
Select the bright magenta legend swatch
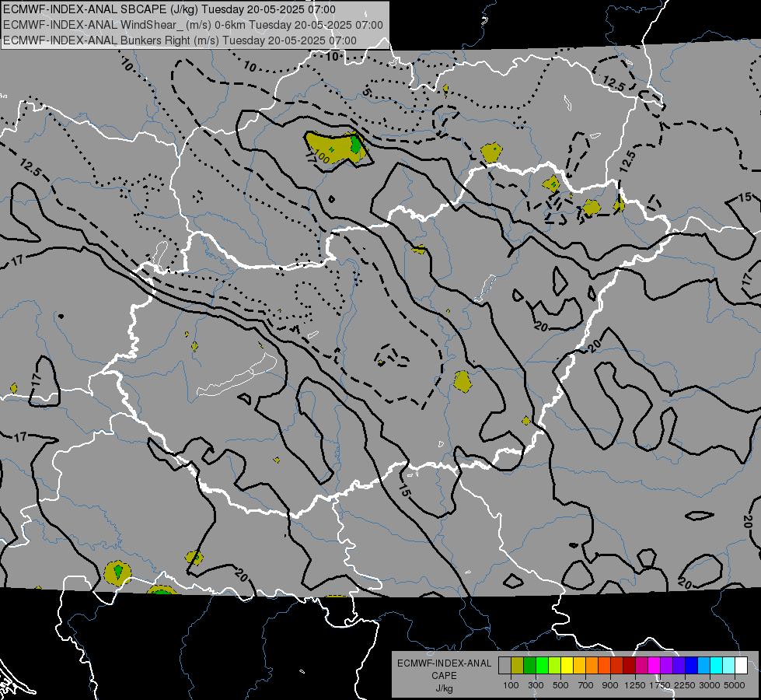point(655,665)
